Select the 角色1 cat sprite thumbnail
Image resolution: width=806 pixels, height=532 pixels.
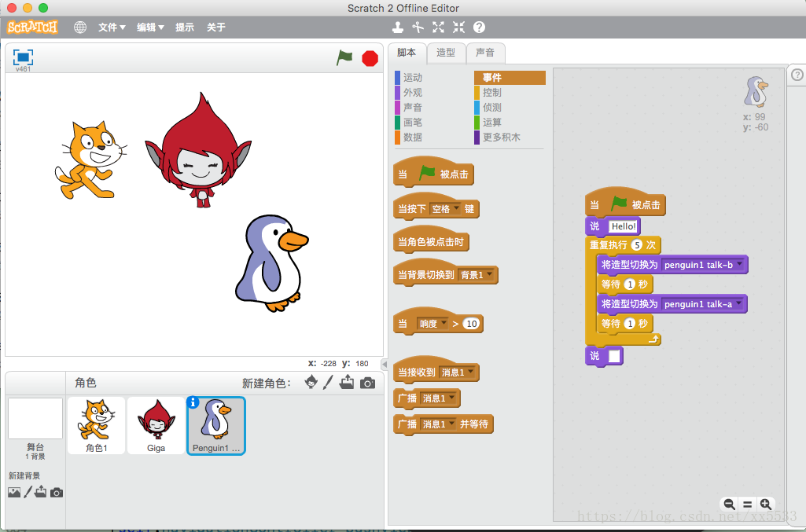96,425
